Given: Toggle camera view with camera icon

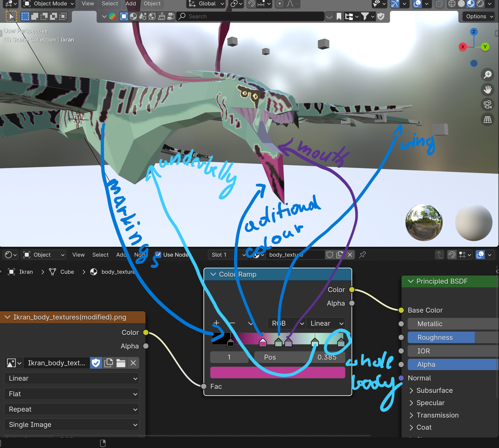Looking at the screenshot, I should (x=487, y=104).
